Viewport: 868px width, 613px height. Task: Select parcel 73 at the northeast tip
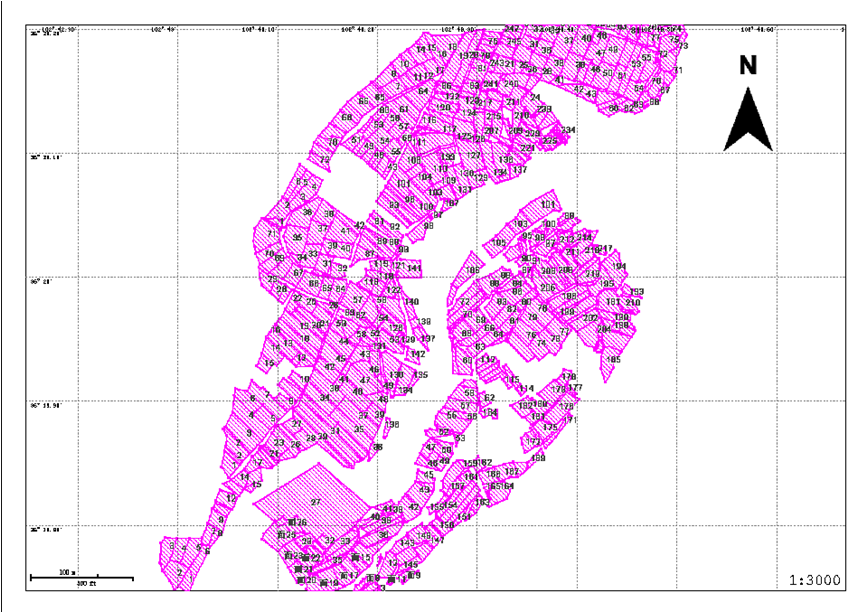682,45
